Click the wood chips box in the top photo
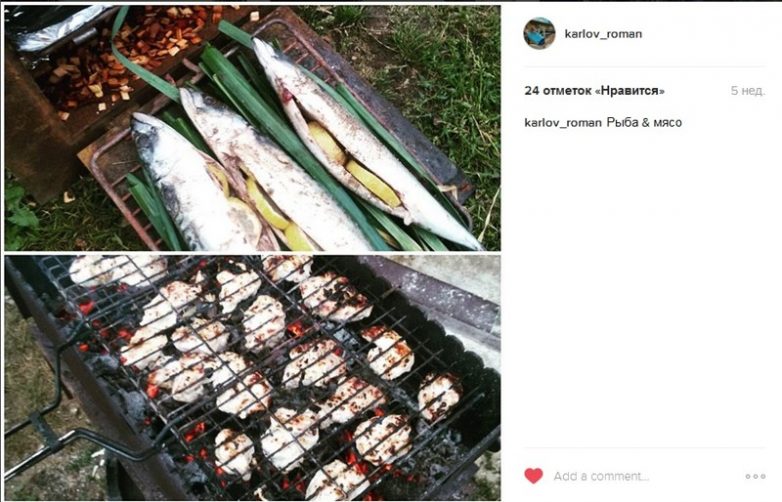The image size is (782, 502). [x=130, y=60]
